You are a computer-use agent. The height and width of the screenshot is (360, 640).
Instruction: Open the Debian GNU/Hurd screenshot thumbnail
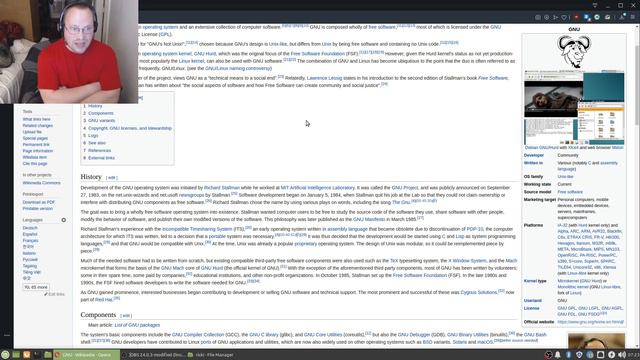pos(574,107)
